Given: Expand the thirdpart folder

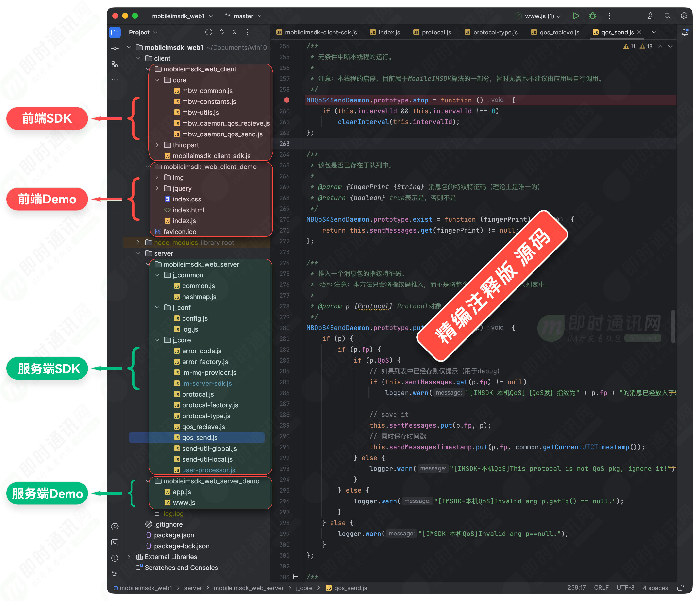Looking at the screenshot, I should click(157, 145).
